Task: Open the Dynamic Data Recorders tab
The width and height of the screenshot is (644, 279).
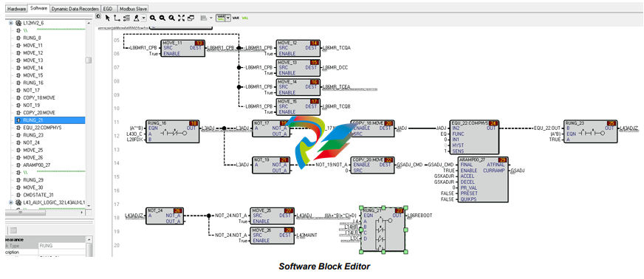Action: (75, 8)
